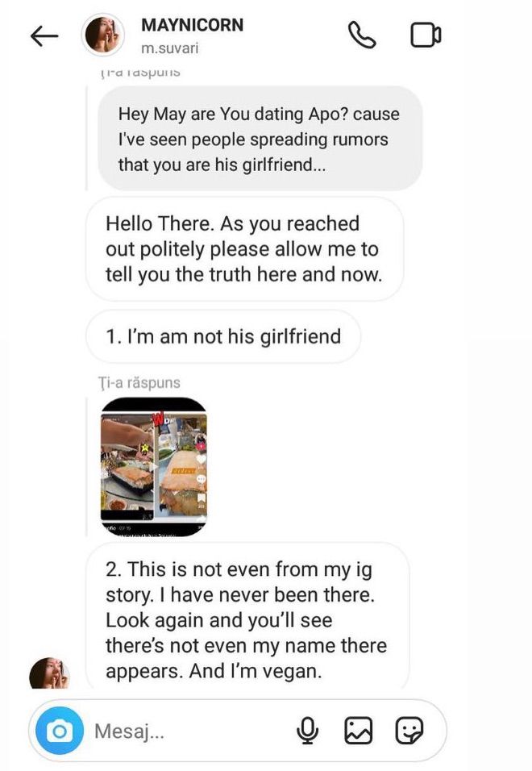Open the sticker picker icon
The height and width of the screenshot is (771, 532).
tap(409, 731)
